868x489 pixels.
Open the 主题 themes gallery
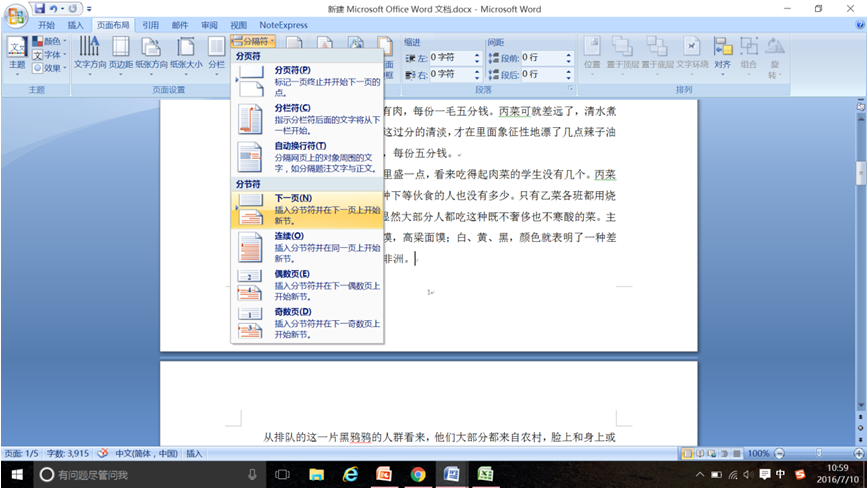pyautogui.click(x=17, y=57)
